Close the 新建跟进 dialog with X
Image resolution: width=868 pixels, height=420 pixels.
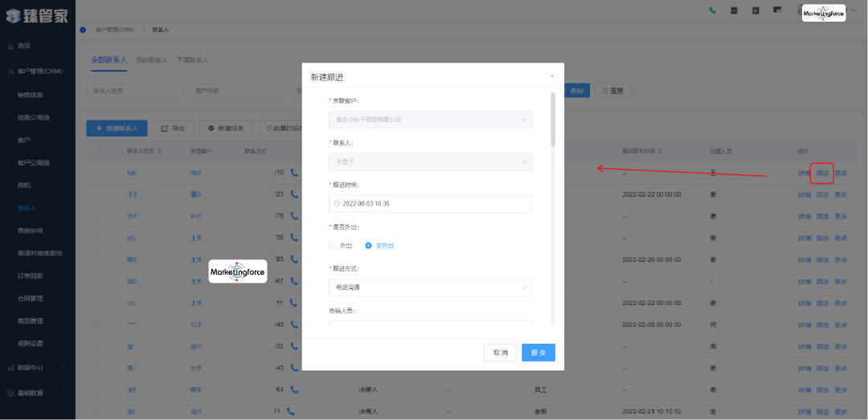551,75
